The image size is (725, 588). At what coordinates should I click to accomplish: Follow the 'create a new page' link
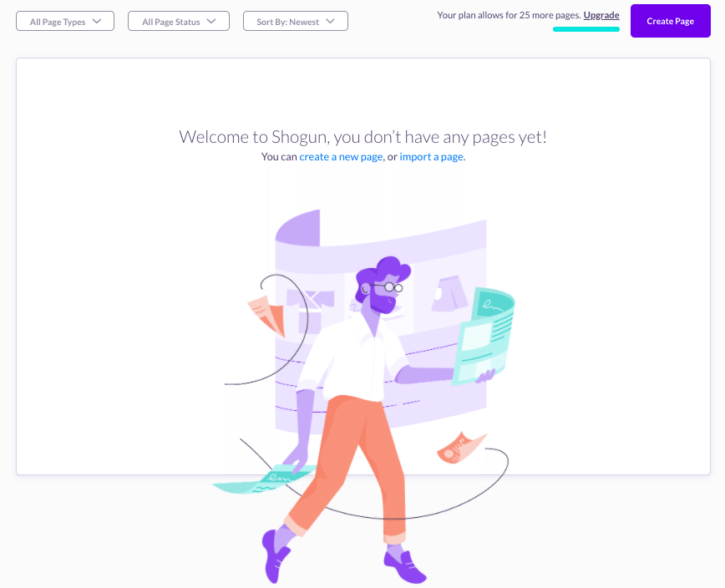[342, 157]
